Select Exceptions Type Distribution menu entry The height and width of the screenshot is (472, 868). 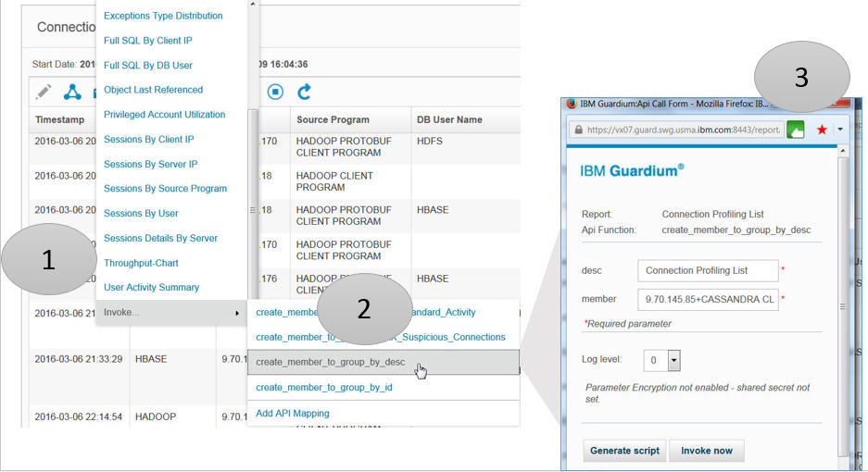coord(163,16)
